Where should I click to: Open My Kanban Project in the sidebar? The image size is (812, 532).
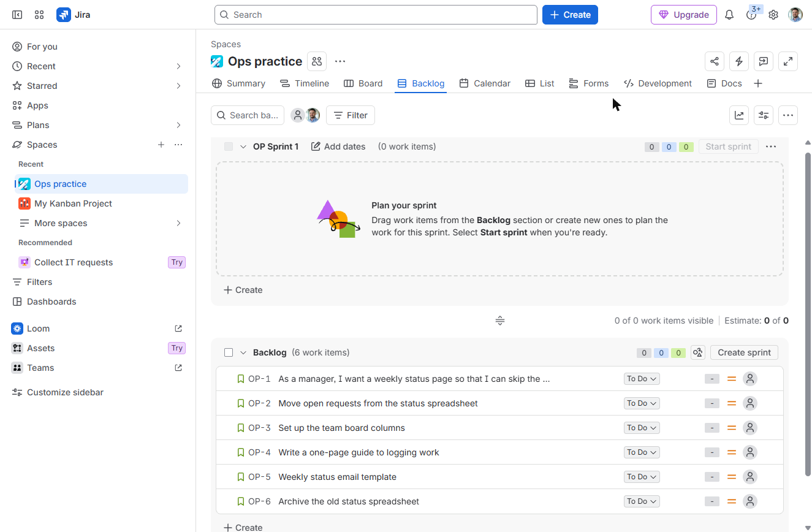(102, 203)
